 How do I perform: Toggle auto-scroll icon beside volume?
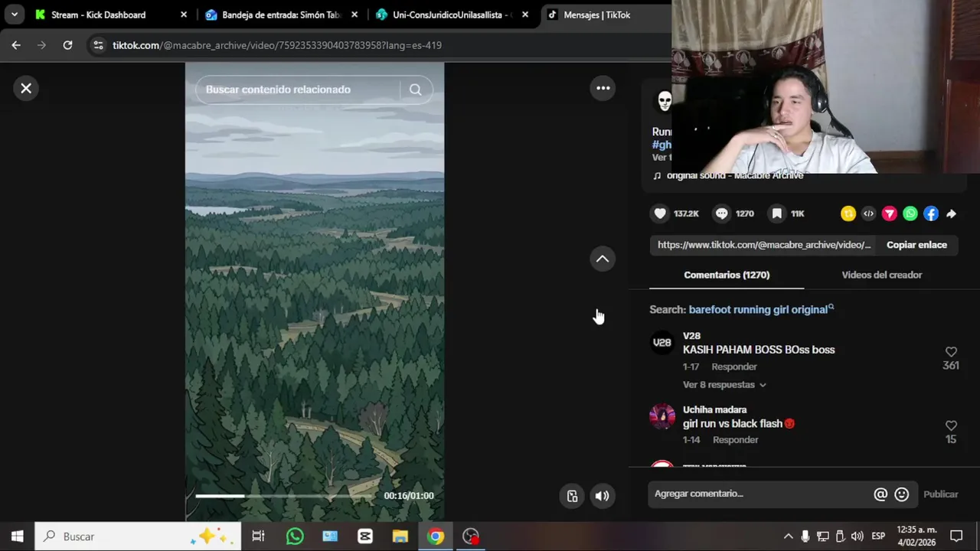point(572,496)
